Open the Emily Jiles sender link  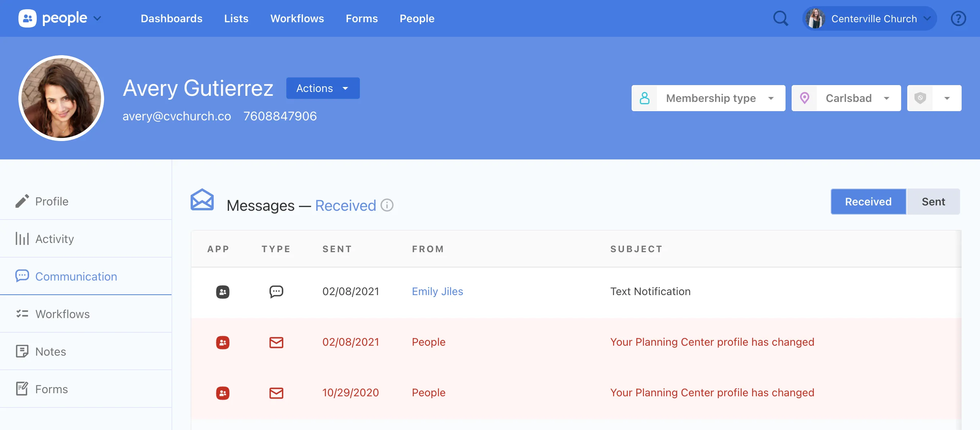[x=437, y=291]
